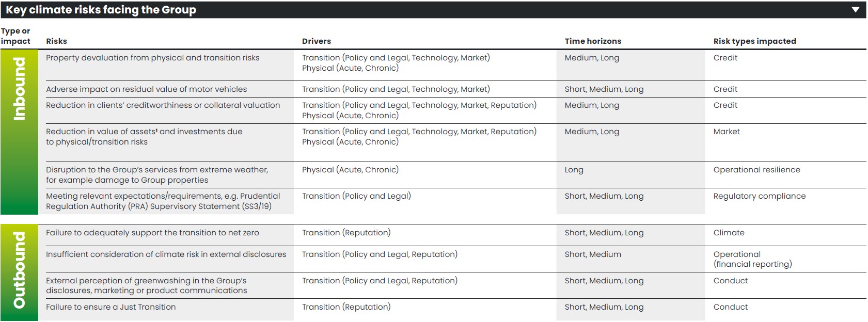The width and height of the screenshot is (868, 322).
Task: Click Failure to ensure a Just Transition
Action: click(x=111, y=307)
